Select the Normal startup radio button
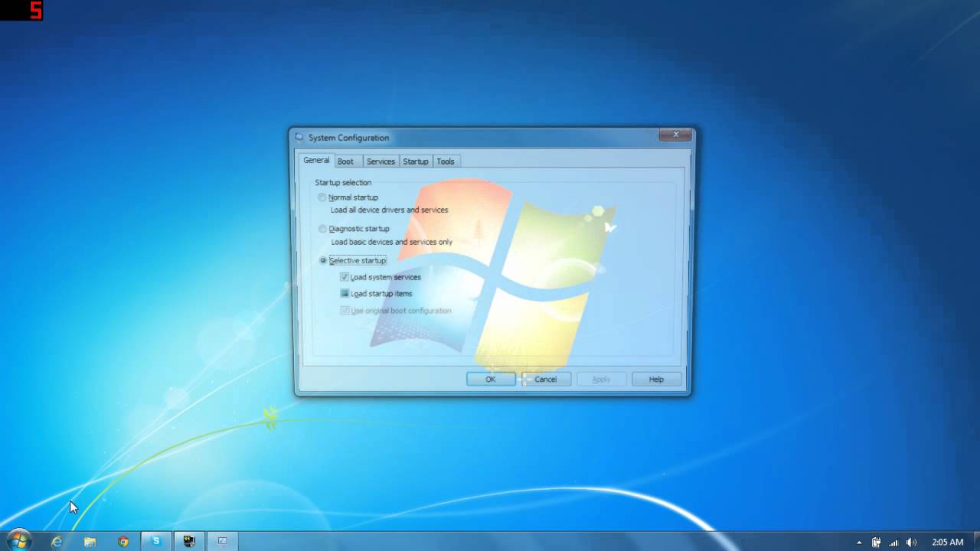Screen dimensions: 980x551 click(322, 197)
